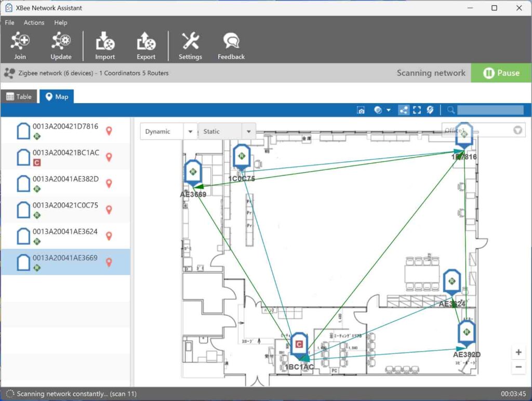The image size is (532, 401).
Task: Switch to the Table tab
Action: tap(19, 97)
